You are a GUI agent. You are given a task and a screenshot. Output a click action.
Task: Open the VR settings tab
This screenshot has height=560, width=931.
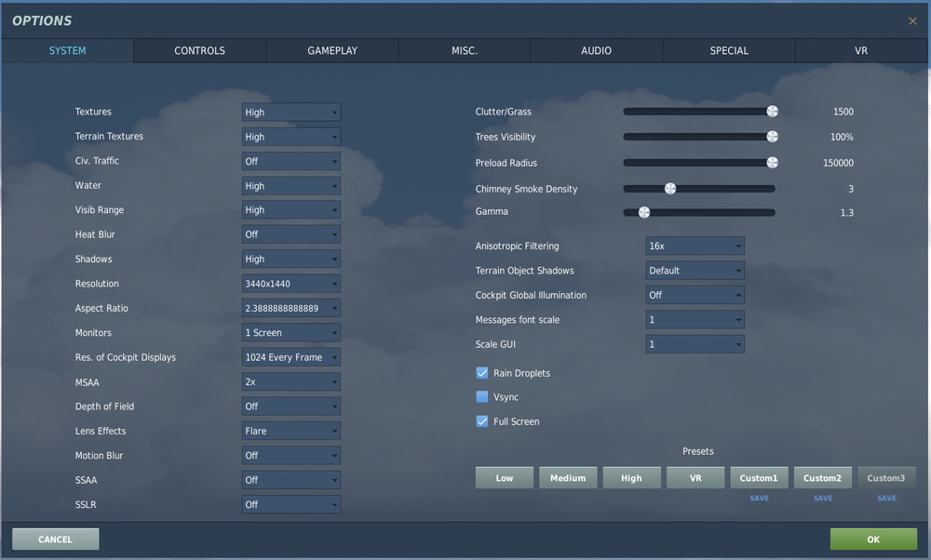click(x=860, y=50)
